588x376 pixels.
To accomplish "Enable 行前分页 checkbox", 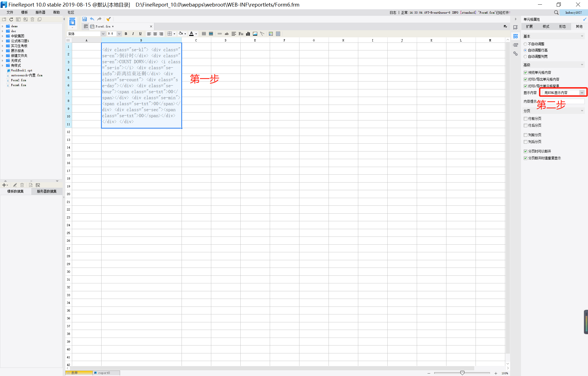I will tap(525, 119).
